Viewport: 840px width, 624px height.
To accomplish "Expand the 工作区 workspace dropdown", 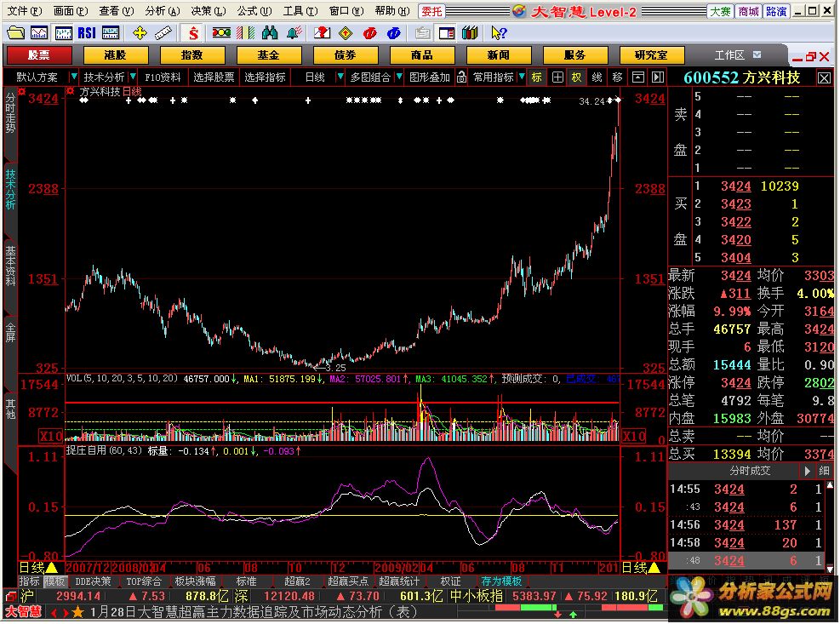I will pos(757,54).
